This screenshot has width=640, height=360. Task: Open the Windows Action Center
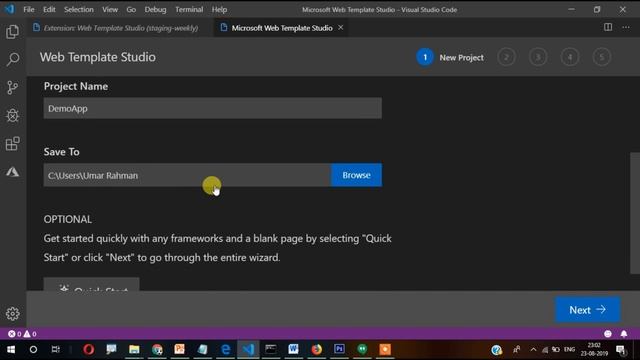(x=621, y=350)
